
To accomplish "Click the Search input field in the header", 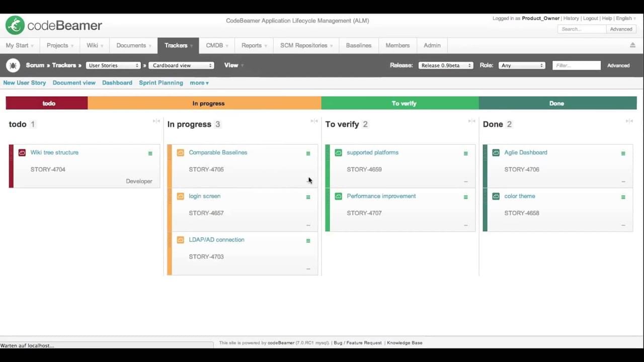I will [582, 29].
